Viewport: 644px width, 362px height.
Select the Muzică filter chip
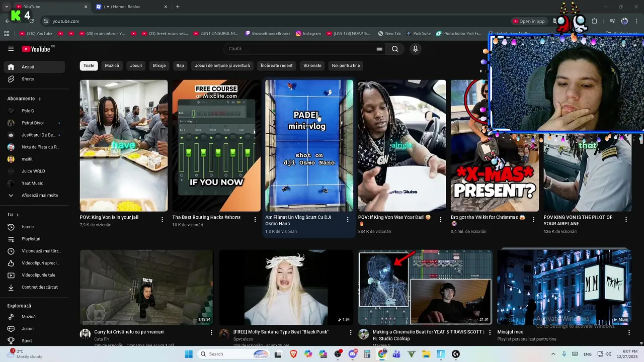[x=112, y=65]
